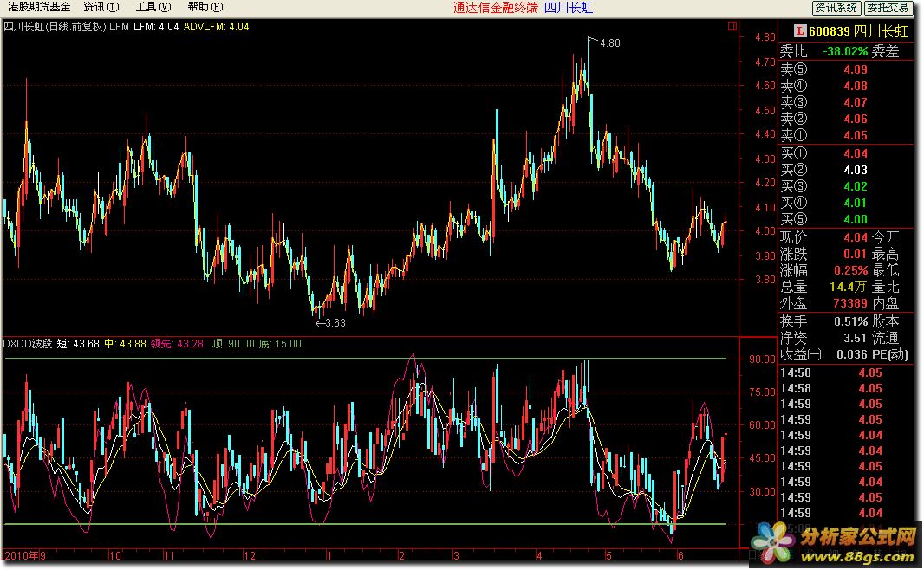Open the 帮助(H) menu
This screenshot has width=924, height=570.
tap(205, 7)
